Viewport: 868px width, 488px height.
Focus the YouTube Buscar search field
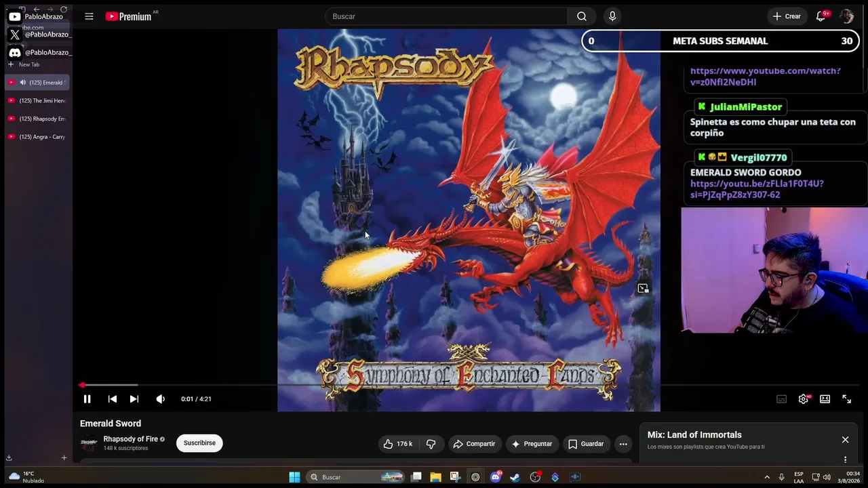(446, 16)
